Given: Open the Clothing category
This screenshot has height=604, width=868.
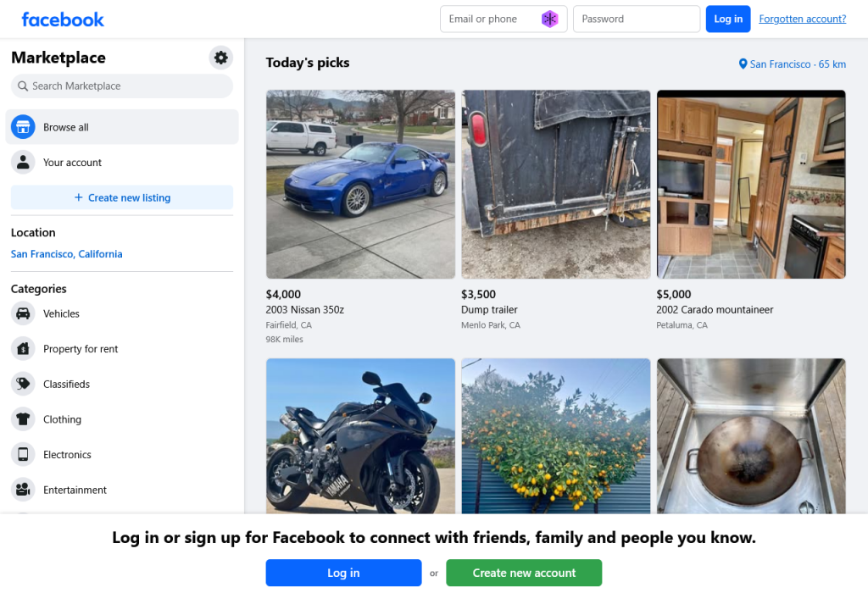Looking at the screenshot, I should [22, 418].
